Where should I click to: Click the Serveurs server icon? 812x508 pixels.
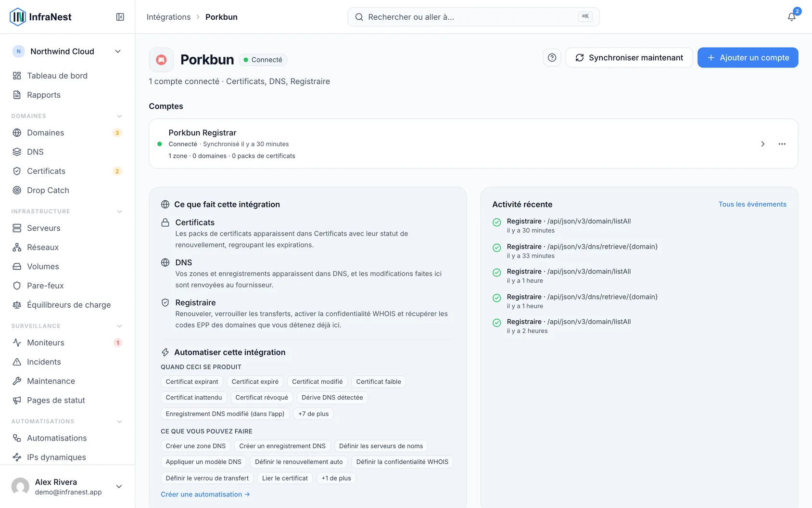(17, 228)
